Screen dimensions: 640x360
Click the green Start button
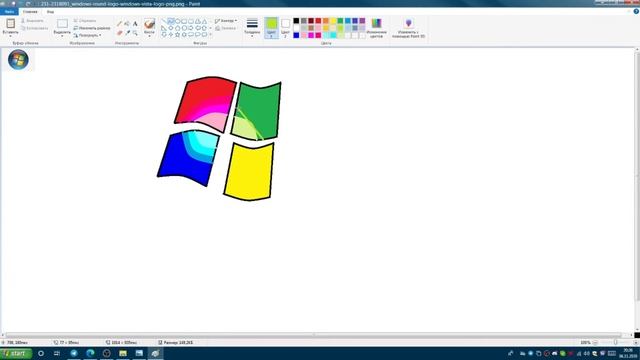click(16, 353)
